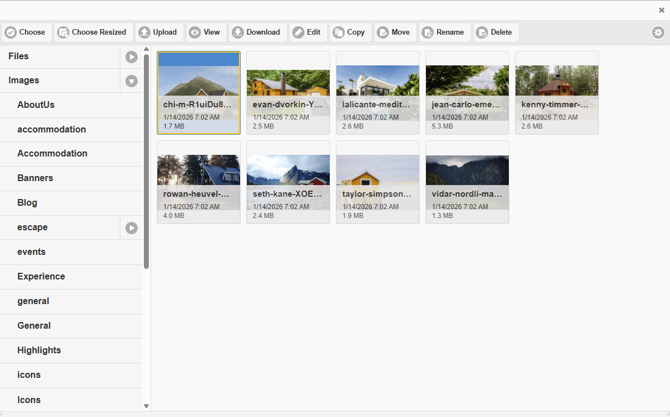Open the Experience folder

click(x=71, y=276)
